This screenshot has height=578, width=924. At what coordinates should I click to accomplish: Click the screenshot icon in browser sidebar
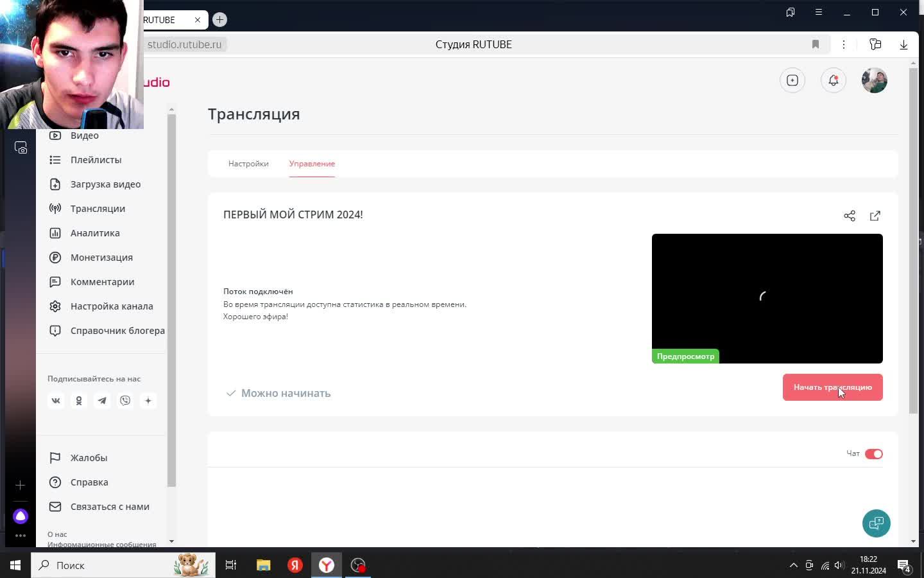[21, 148]
